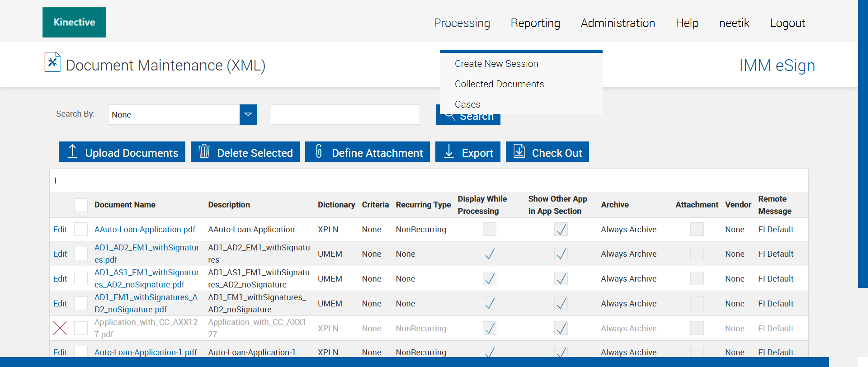This screenshot has height=367, width=868.
Task: Choose Create New Session from Processing menu
Action: coord(496,64)
